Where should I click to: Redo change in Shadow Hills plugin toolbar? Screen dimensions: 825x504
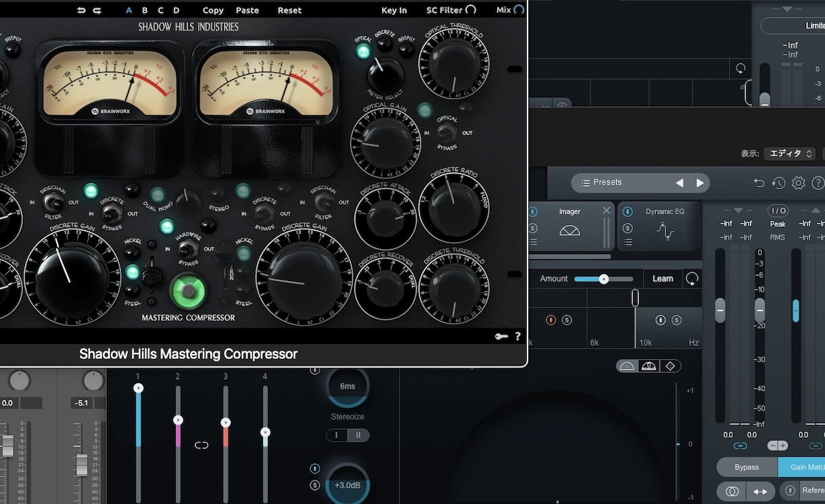coord(97,10)
